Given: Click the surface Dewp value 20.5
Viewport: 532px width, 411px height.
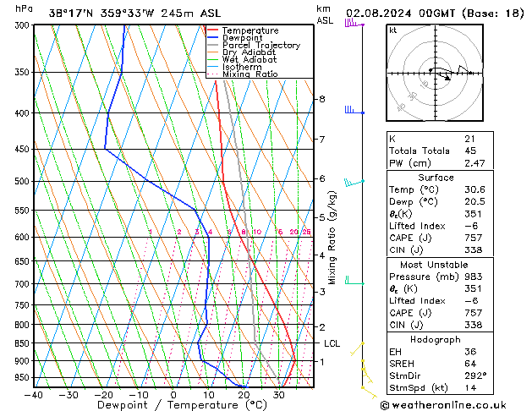Looking at the screenshot, I should tap(474, 202).
